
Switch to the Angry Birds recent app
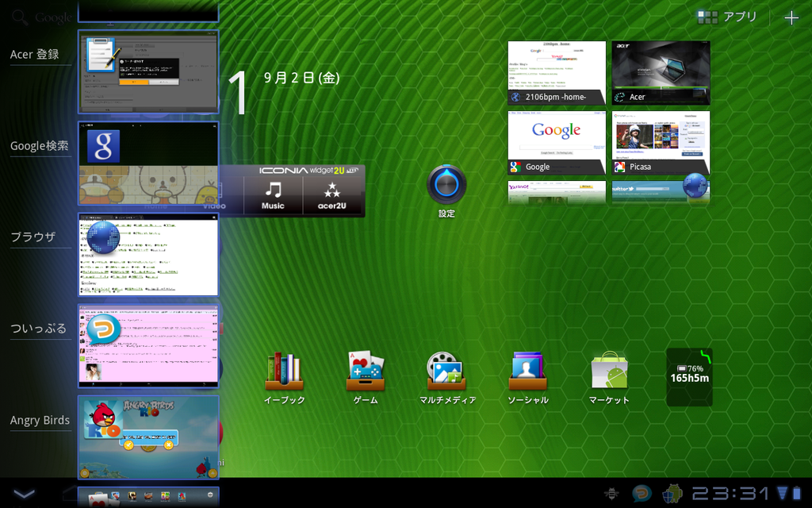[x=148, y=437]
